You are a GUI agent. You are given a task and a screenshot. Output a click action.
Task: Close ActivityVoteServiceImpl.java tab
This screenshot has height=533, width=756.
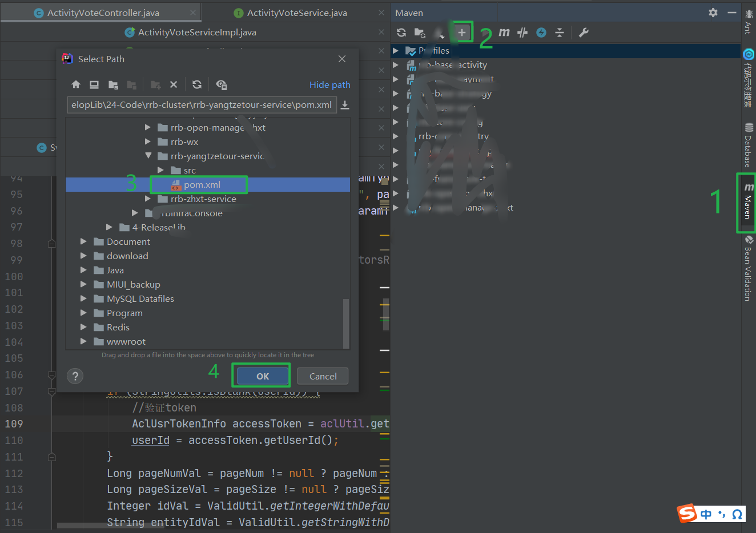[381, 33]
